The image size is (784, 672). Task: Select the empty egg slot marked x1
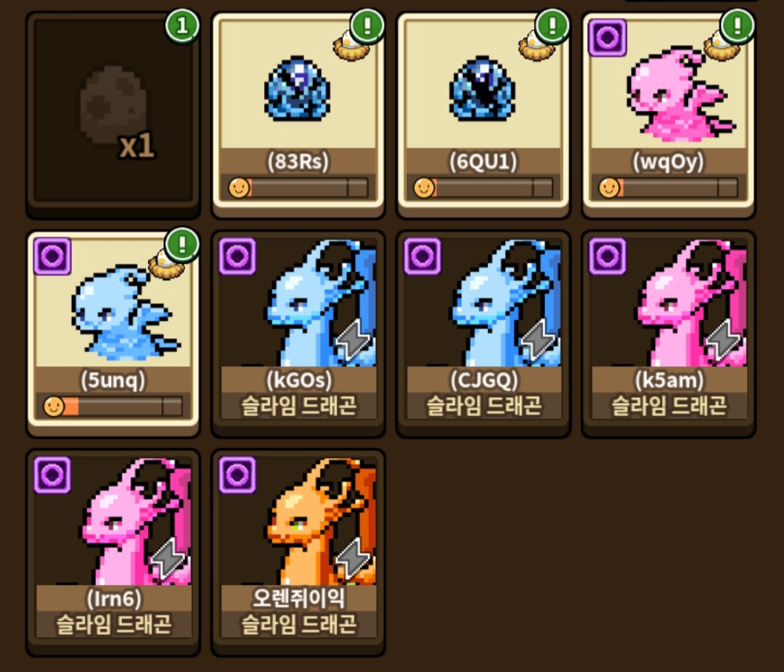[x=113, y=114]
